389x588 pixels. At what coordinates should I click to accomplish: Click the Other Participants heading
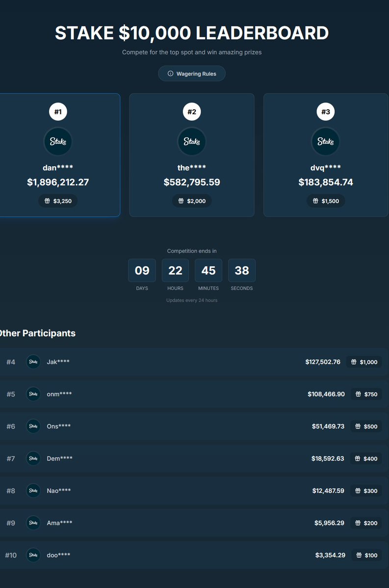37,333
